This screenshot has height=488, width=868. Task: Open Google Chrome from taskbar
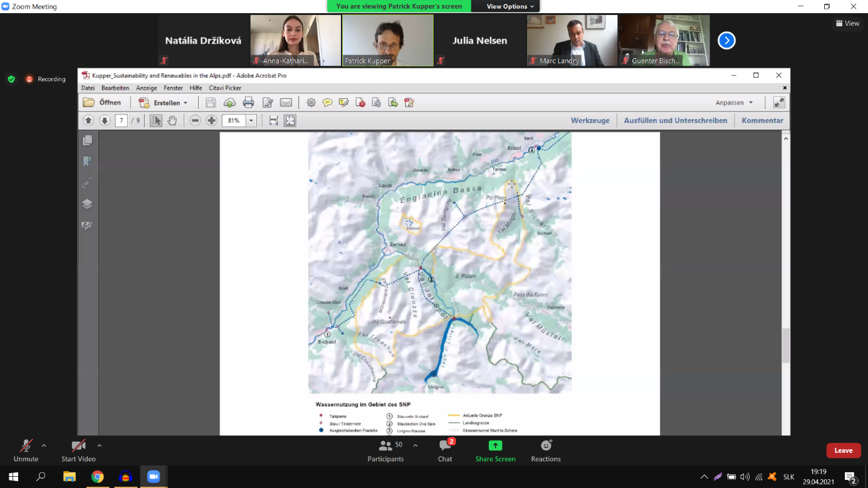coord(97,477)
